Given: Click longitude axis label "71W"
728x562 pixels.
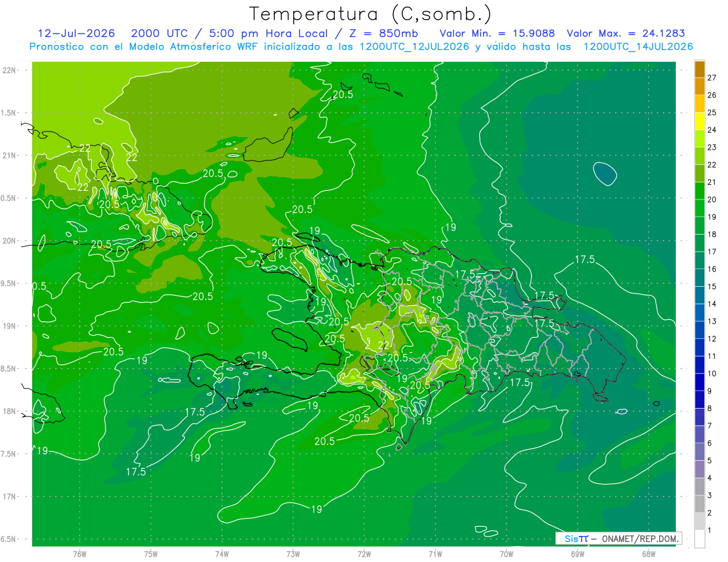Looking at the screenshot, I should [435, 554].
